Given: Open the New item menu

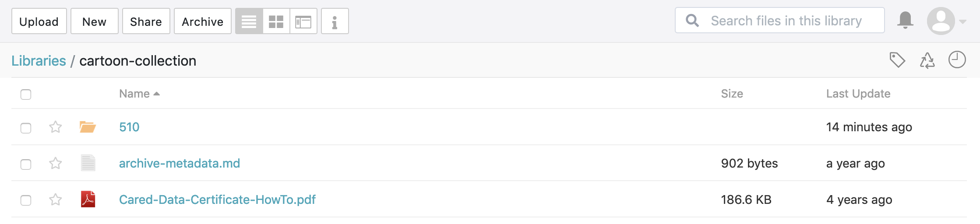Looking at the screenshot, I should tap(94, 21).
